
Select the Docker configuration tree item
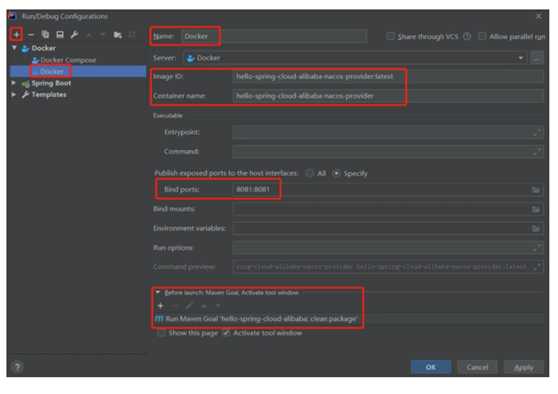[x=52, y=71]
